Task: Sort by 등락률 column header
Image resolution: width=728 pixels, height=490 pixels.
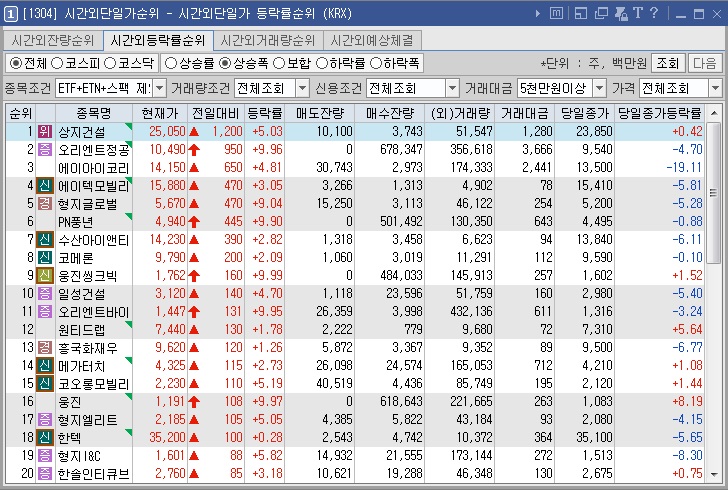Action: 265,113
